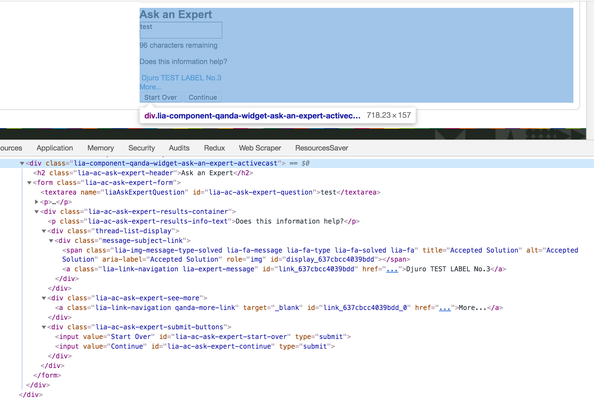Switch to the Audits tab
Image resolution: width=594 pixels, height=400 pixels.
[x=179, y=148]
